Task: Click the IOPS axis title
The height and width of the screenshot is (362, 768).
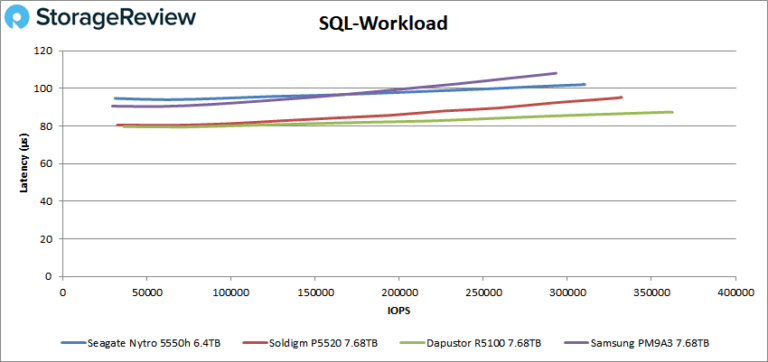Action: [x=399, y=310]
